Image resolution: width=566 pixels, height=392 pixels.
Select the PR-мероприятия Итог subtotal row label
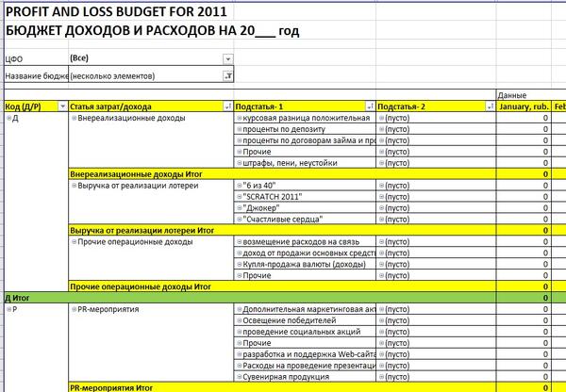(x=113, y=386)
